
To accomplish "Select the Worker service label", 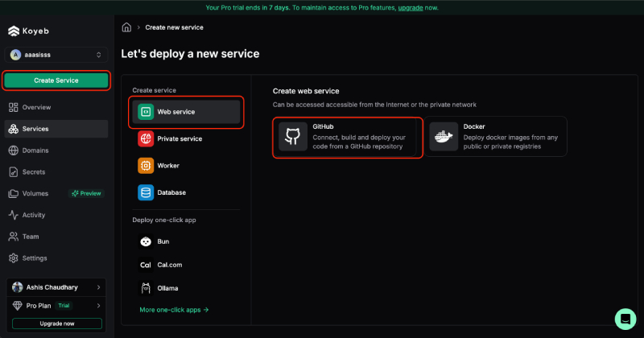I will (168, 166).
